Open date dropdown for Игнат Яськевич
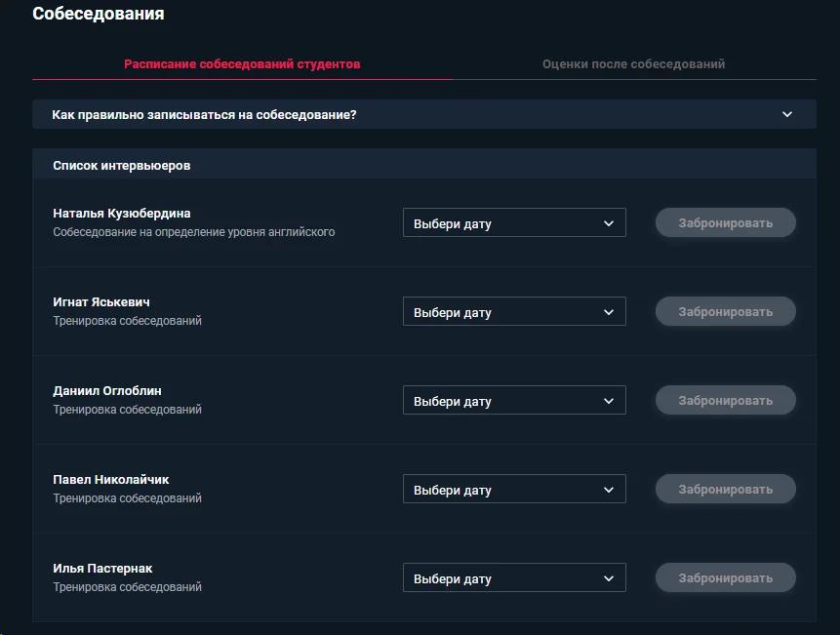 point(514,311)
